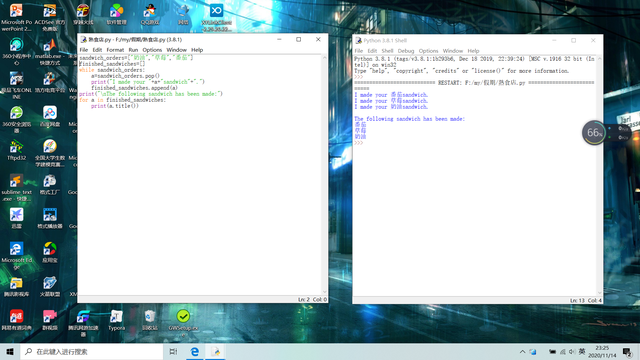The width and height of the screenshot is (640, 360).
Task: Open the Microsoft PowerPoint desktop shortcut
Action: point(16,17)
